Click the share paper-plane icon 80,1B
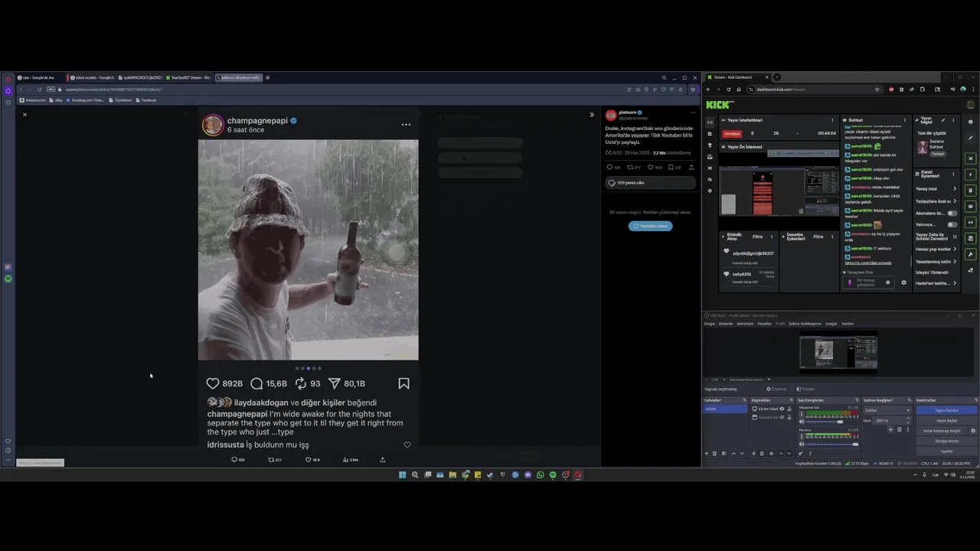The width and height of the screenshot is (980, 551). [334, 383]
